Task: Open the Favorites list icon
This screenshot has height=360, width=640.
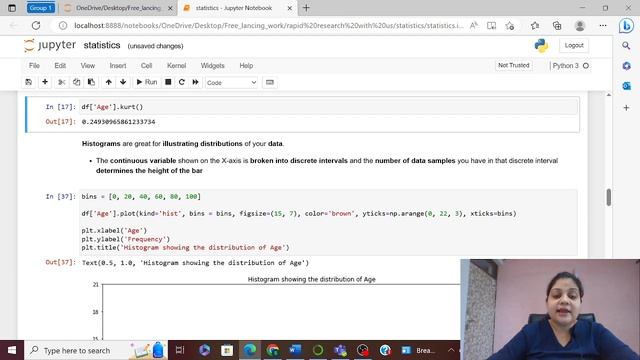Action: point(535,25)
